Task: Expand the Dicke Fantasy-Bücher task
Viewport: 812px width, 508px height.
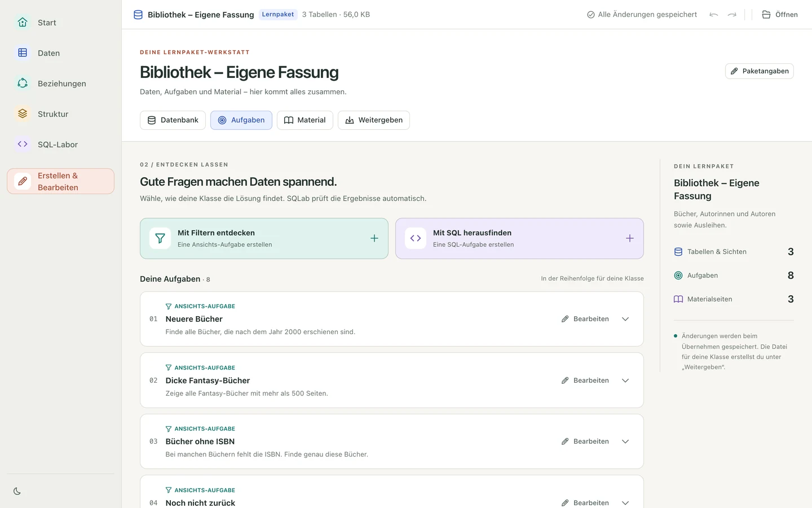Action: tap(625, 380)
